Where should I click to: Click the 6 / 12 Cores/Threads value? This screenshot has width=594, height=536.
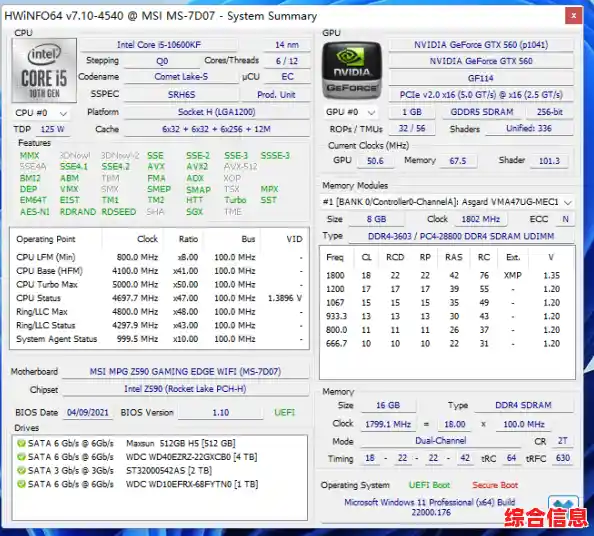pyautogui.click(x=287, y=61)
